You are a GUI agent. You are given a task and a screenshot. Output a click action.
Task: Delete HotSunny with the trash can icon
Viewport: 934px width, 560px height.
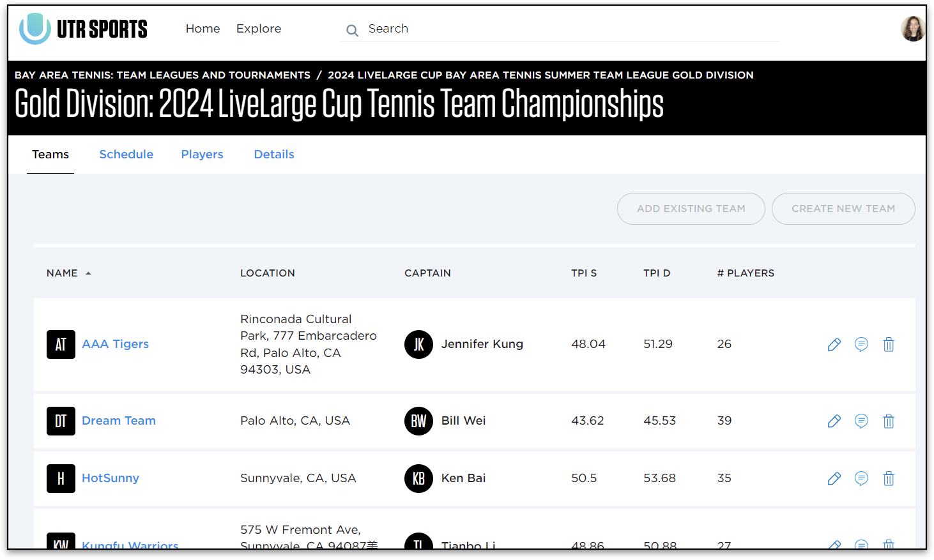click(889, 478)
